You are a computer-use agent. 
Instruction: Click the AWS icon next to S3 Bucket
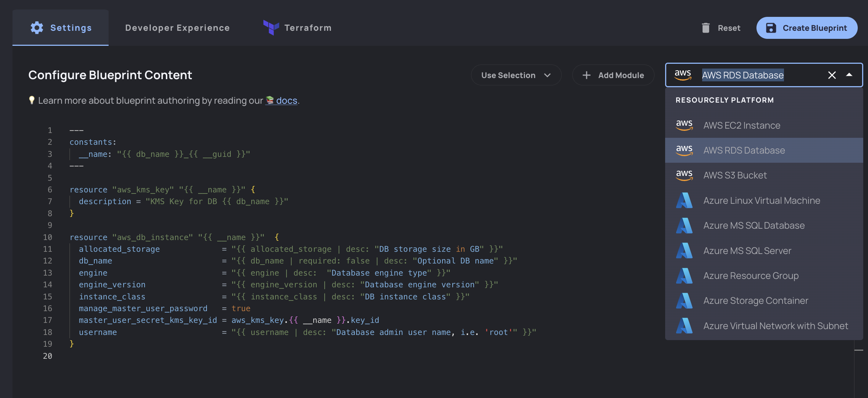tap(684, 175)
